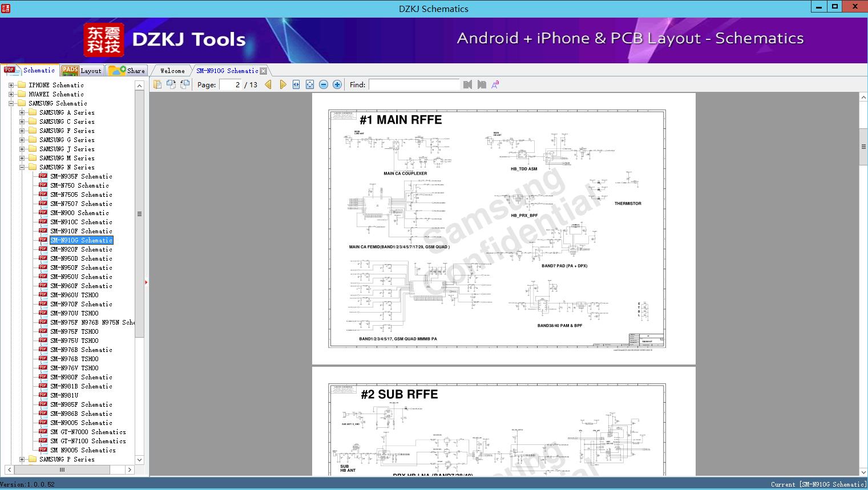Click the Find search field
Viewport: 868px width, 490px height.
pos(414,84)
